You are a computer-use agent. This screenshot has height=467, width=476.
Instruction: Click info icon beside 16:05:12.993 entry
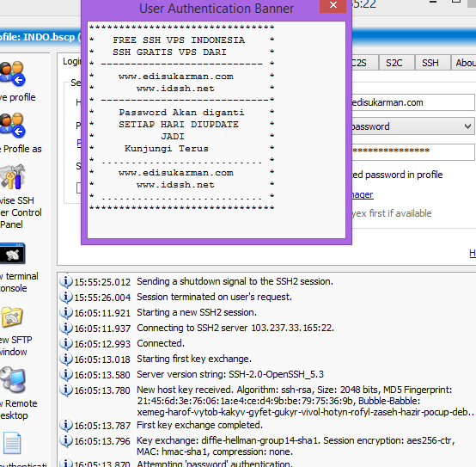point(66,343)
